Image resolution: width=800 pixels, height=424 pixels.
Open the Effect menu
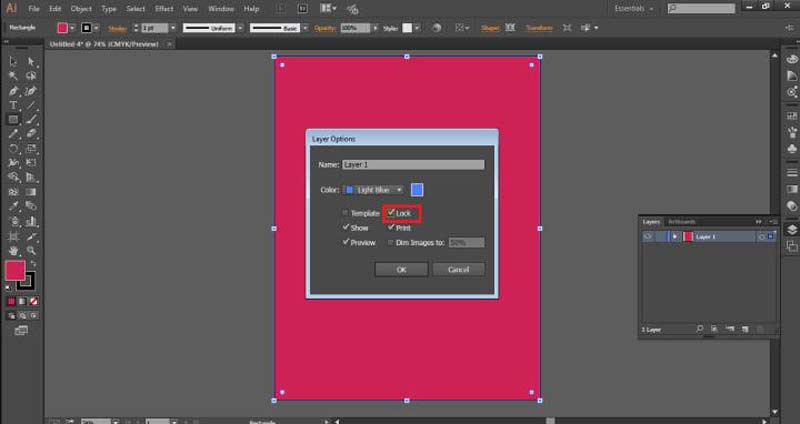point(164,9)
